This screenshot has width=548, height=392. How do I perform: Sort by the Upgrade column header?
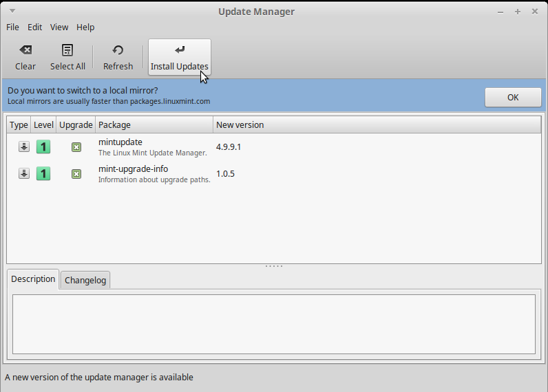click(x=76, y=125)
